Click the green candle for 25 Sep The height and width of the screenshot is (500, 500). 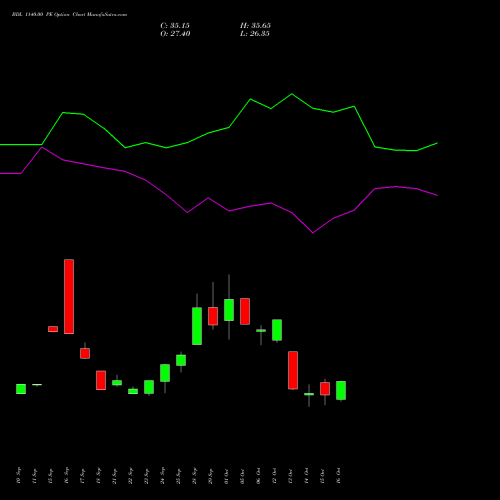(181, 360)
